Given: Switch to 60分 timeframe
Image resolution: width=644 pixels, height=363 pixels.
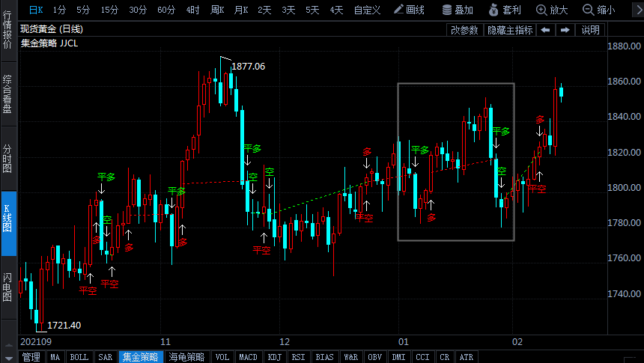Looking at the screenshot, I should pos(166,10).
